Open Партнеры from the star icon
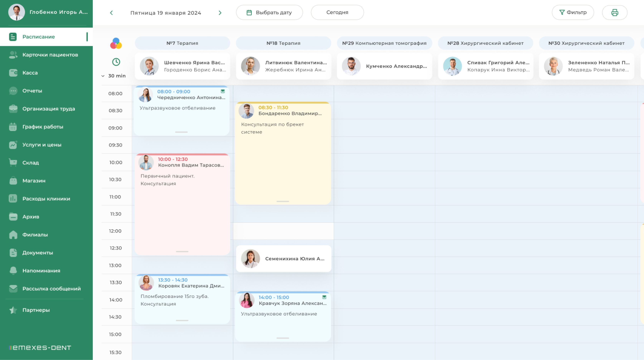Image resolution: width=644 pixels, height=360 pixels. point(13,310)
